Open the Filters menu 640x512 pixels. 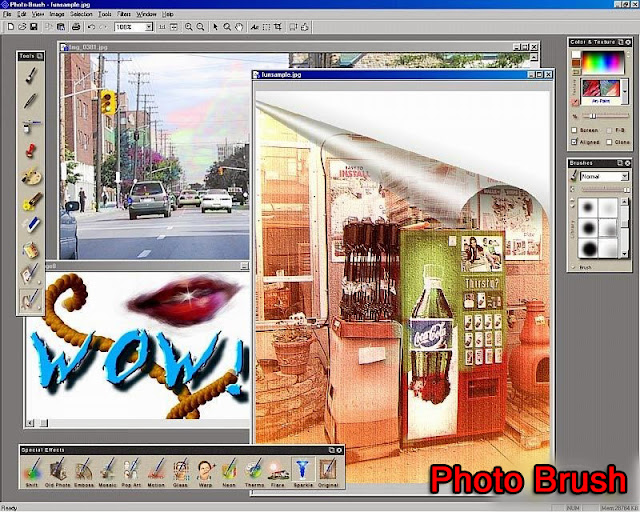point(124,14)
